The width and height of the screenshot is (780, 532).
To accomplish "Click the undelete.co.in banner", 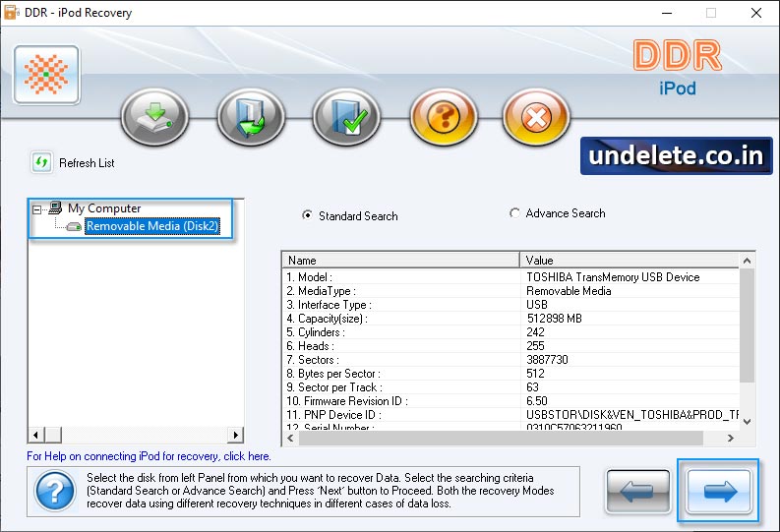I will [x=676, y=155].
